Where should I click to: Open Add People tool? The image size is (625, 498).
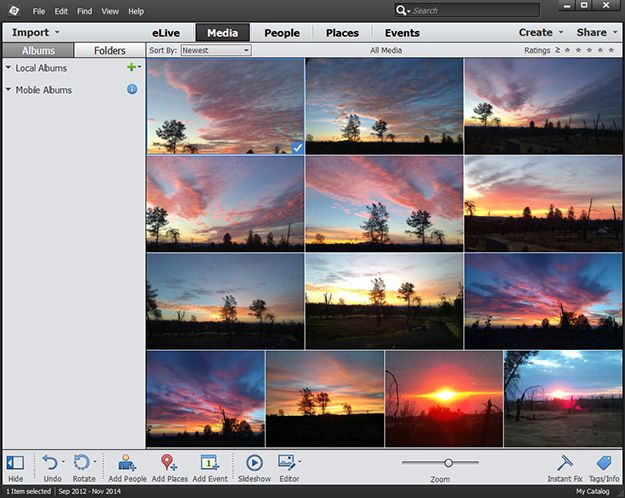click(127, 463)
